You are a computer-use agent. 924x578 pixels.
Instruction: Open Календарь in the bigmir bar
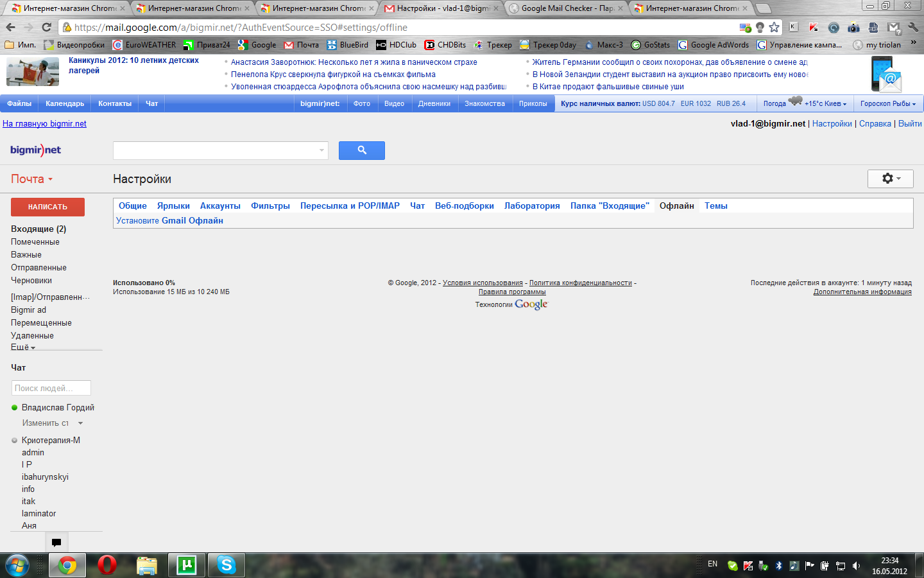pyautogui.click(x=65, y=103)
